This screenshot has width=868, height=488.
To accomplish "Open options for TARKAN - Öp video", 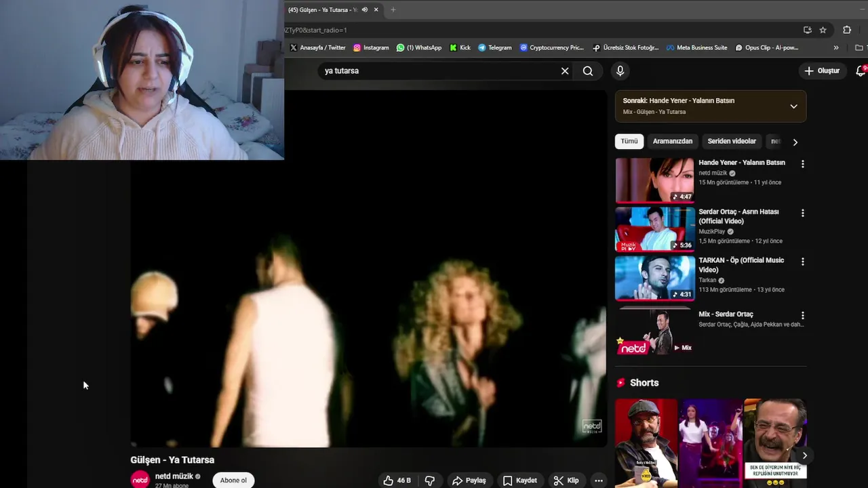I will (x=803, y=262).
